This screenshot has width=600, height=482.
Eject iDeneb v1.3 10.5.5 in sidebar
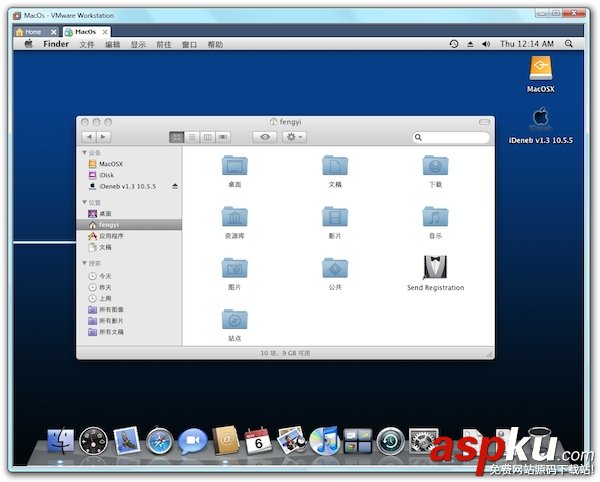[175, 186]
